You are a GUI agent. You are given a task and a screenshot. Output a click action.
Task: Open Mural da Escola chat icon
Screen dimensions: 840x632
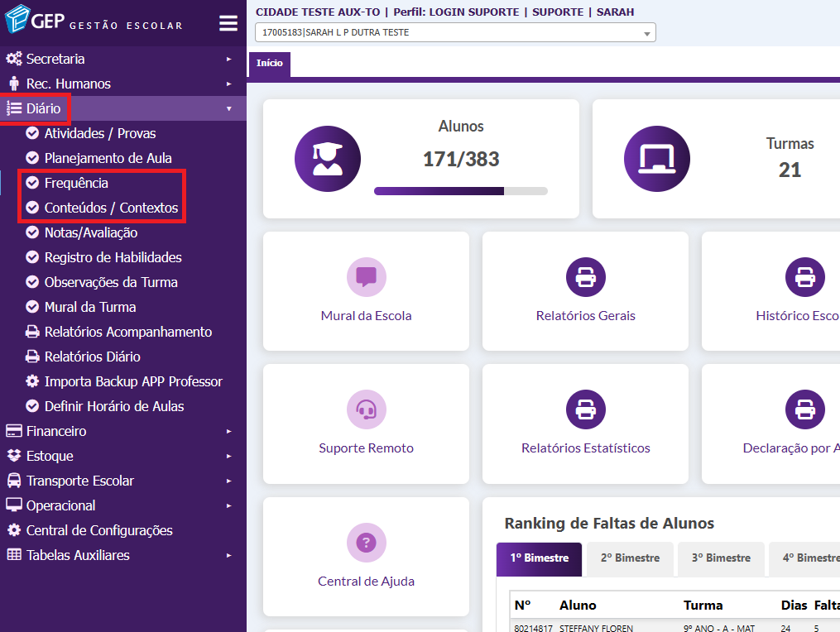[366, 277]
